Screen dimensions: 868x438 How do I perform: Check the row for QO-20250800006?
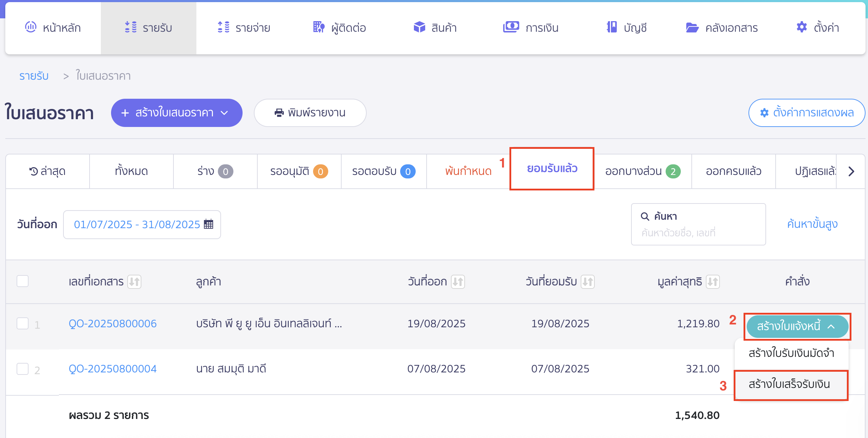(x=23, y=323)
